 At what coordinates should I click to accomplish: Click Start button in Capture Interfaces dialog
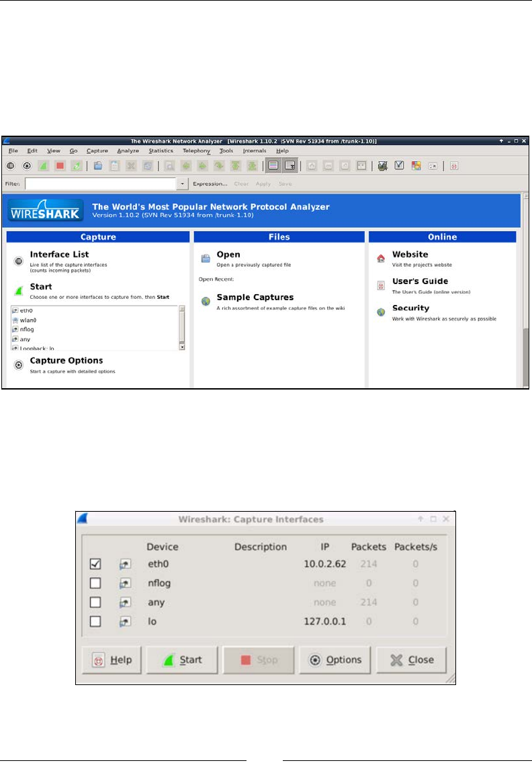[x=181, y=660]
